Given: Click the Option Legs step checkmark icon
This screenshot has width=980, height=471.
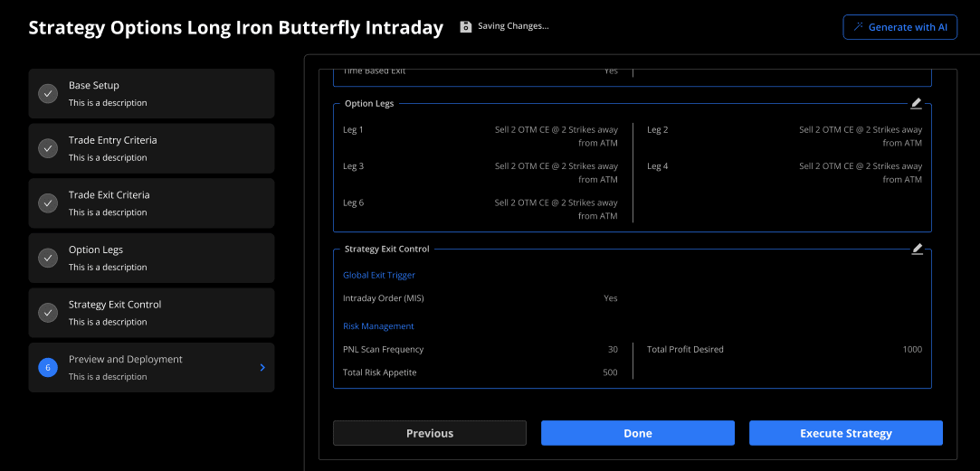Looking at the screenshot, I should coord(48,258).
